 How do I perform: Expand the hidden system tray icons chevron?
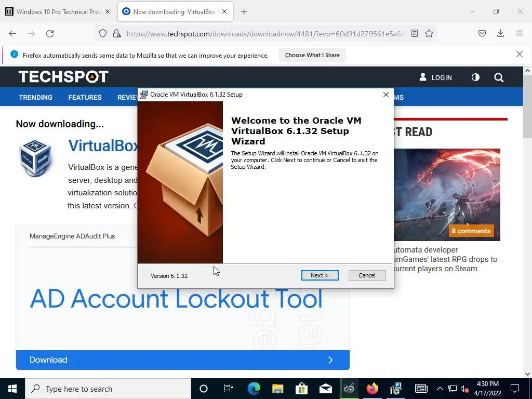(440, 389)
